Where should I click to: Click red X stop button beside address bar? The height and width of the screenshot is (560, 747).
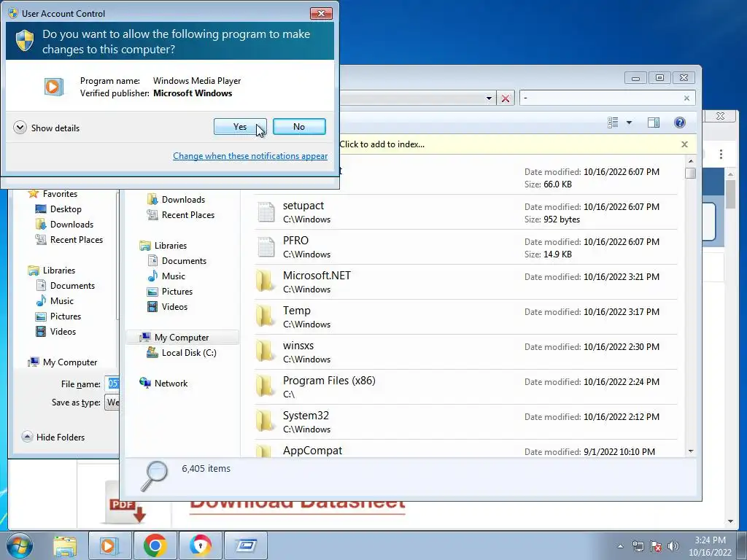pyautogui.click(x=506, y=98)
